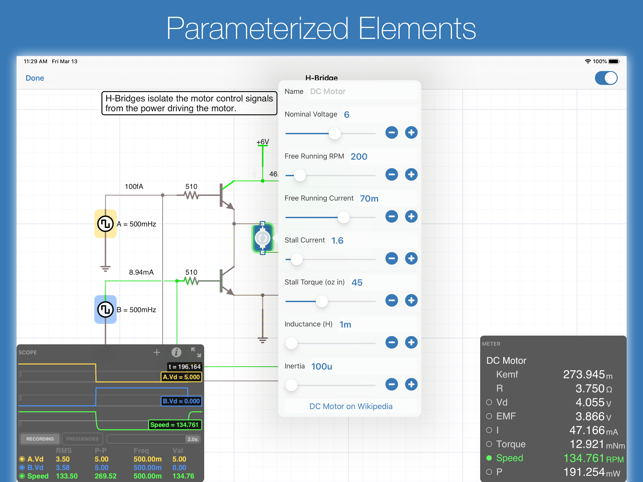The width and height of the screenshot is (643, 482).
Task: Open DC Motor on Wikipedia link
Action: click(351, 406)
